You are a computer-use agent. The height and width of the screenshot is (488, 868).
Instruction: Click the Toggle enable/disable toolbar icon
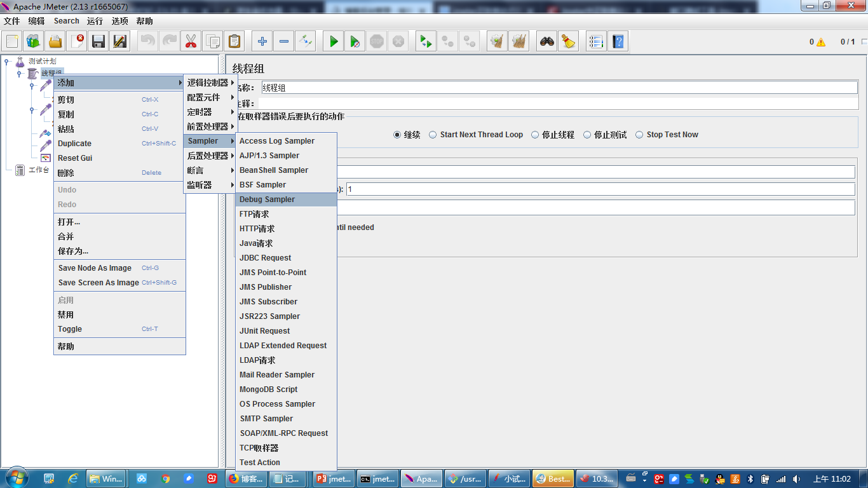coord(306,41)
